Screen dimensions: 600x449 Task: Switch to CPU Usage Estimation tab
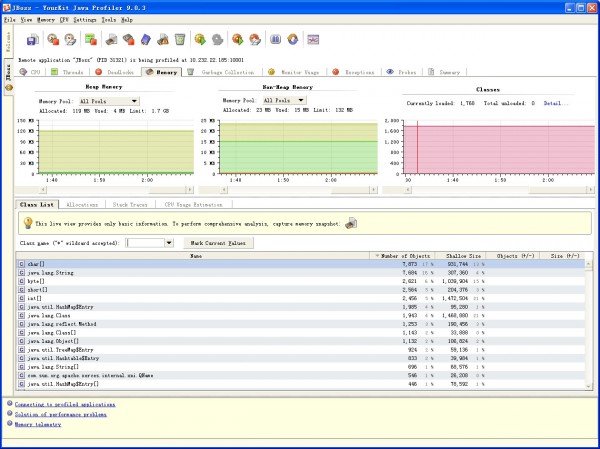[194, 204]
